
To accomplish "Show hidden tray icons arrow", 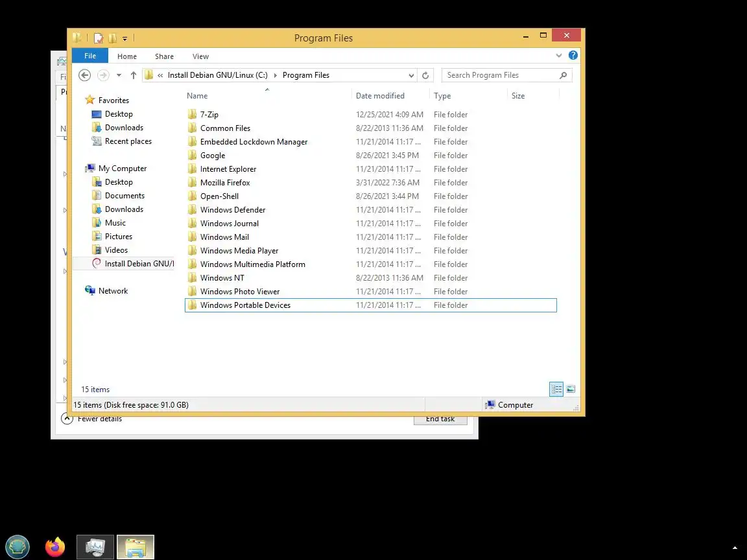I will pos(735,548).
